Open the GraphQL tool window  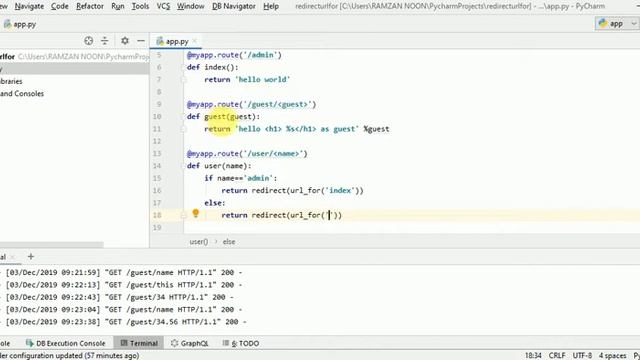pyautogui.click(x=190, y=343)
